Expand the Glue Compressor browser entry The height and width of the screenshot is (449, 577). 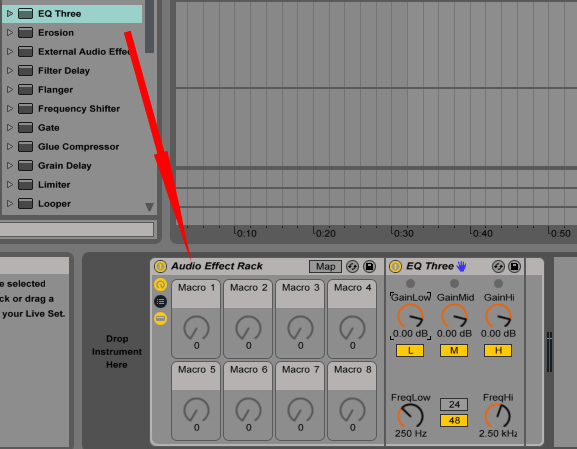pos(10,146)
